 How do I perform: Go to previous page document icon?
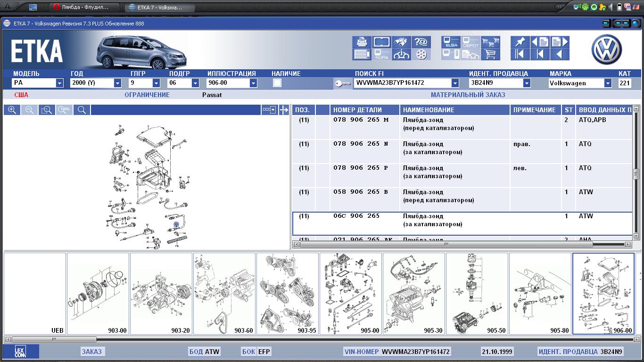pos(540,42)
